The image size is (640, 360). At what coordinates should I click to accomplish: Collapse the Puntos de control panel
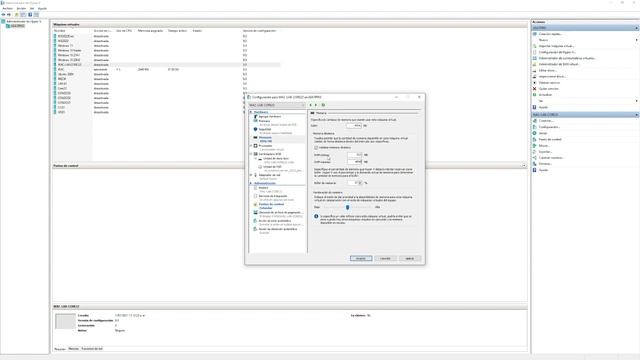pos(524,166)
